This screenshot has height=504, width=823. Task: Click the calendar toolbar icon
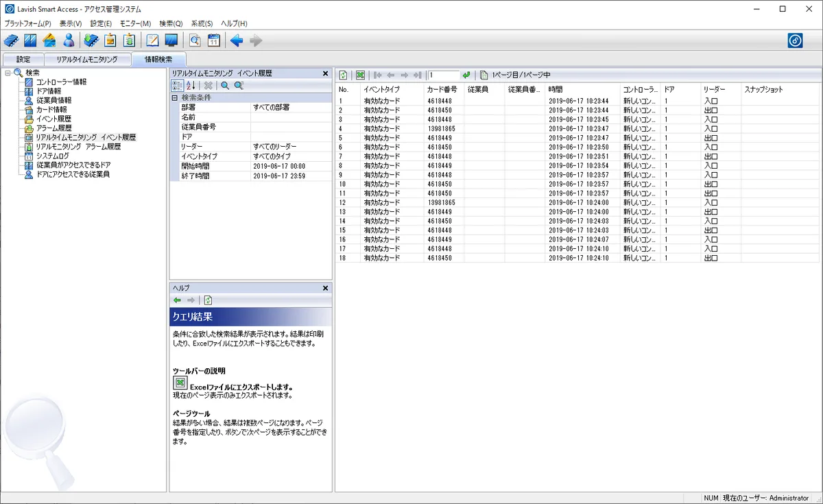213,40
